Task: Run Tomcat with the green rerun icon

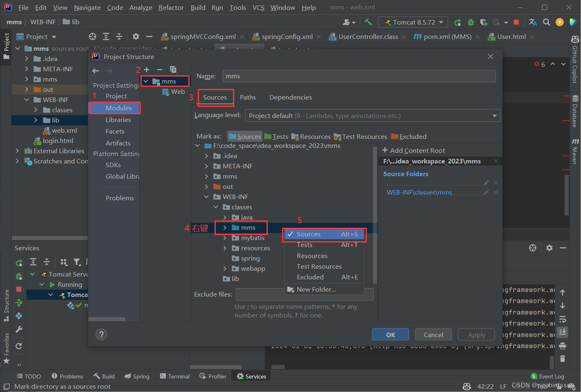Action: coord(457,22)
